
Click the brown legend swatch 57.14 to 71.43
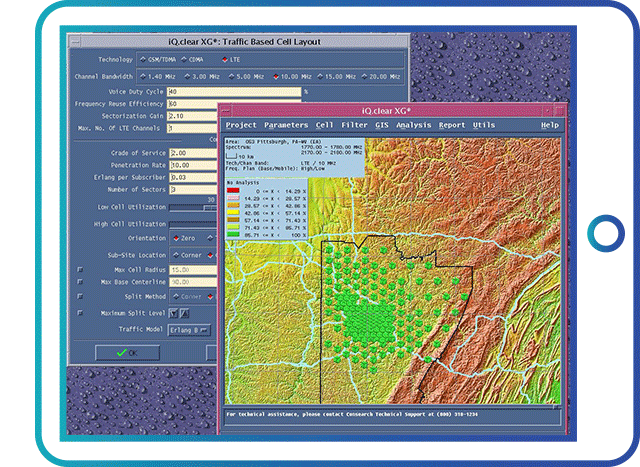[233, 220]
